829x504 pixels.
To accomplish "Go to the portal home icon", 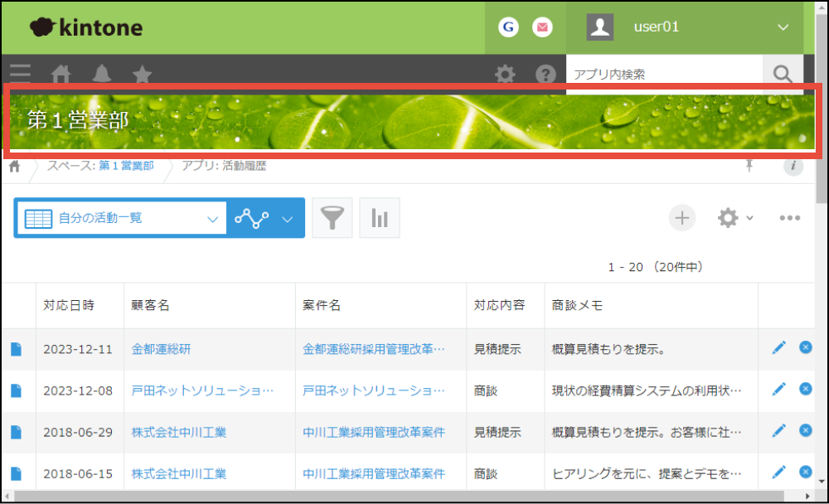I will (x=61, y=74).
